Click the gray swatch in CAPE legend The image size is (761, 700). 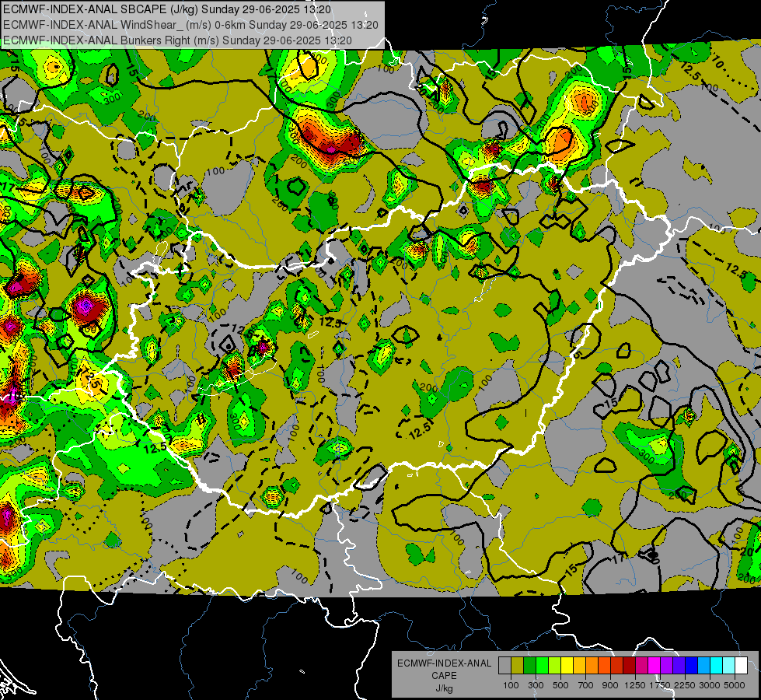coord(504,666)
